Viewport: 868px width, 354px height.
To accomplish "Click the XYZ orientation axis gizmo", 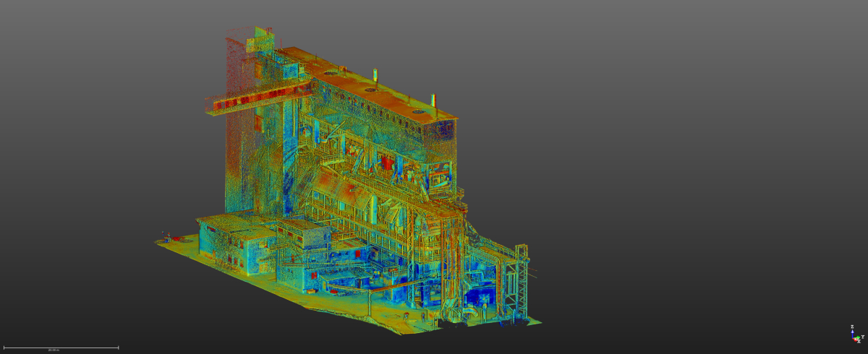I will pos(856,334).
